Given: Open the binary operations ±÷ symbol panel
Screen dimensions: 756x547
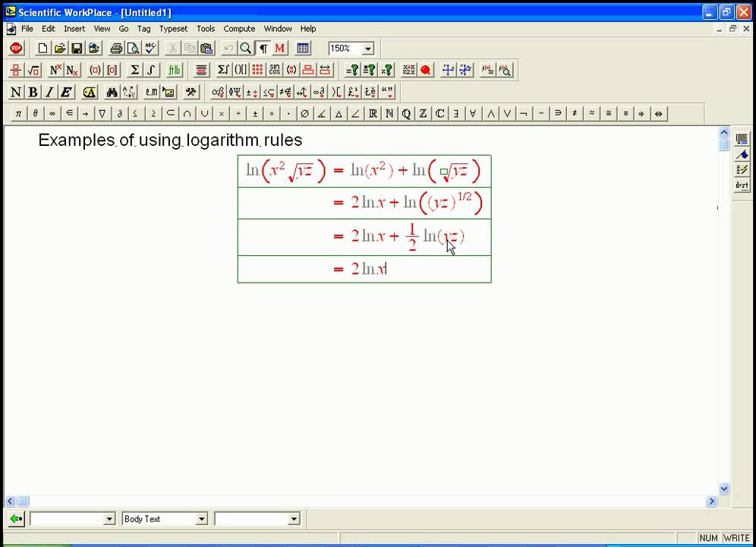Looking at the screenshot, I should [x=252, y=92].
